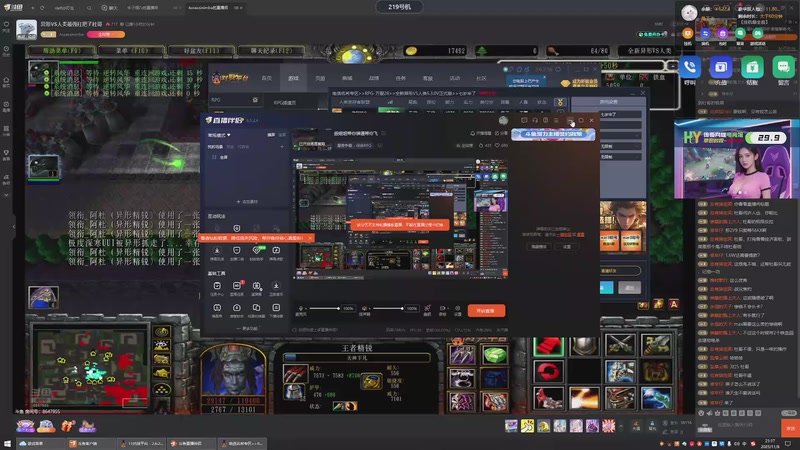Click the taskbar clock
This screenshot has height=450, width=800.
(x=771, y=443)
